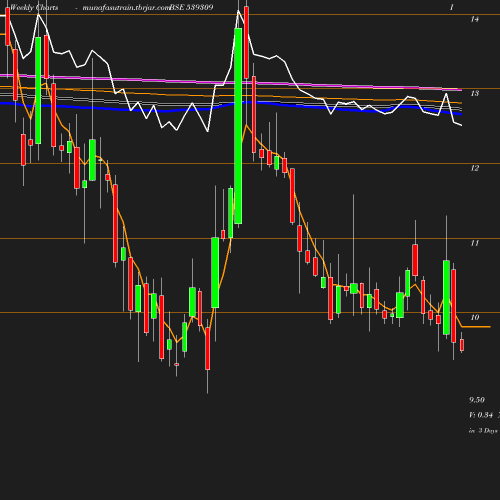Click the munafasutra website watermark text
Image resolution: width=500 pixels, height=500 pixels.
click(126, 8)
